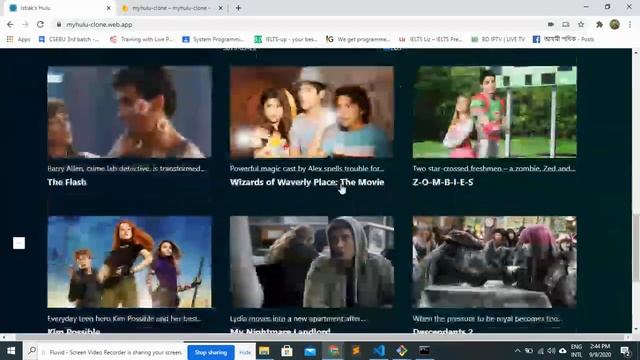Open the colorful diamond taskbar app
Viewport: 640px width, 360px height.
pyautogui.click(x=402, y=351)
